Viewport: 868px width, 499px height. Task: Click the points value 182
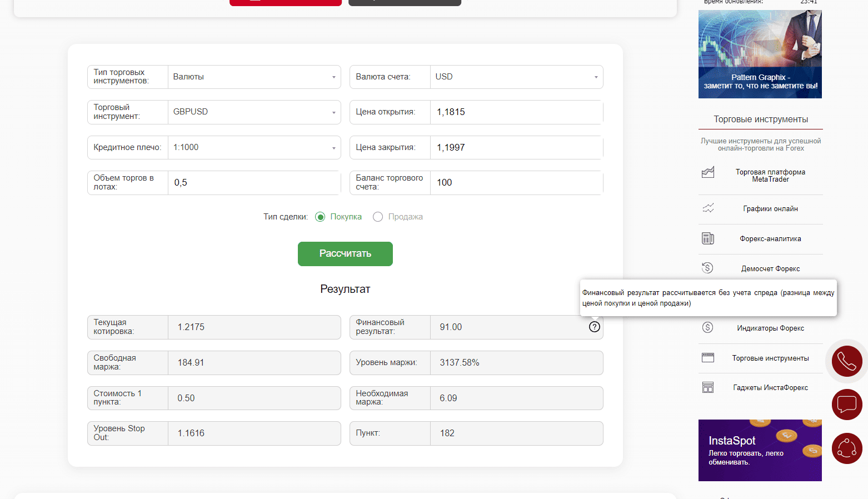coord(447,433)
